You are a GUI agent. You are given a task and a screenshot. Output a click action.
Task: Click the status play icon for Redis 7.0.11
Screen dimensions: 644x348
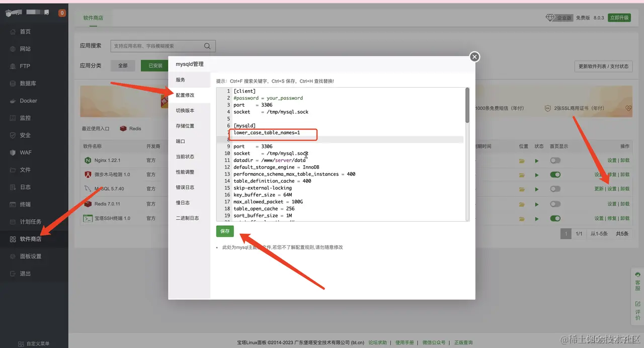537,204
